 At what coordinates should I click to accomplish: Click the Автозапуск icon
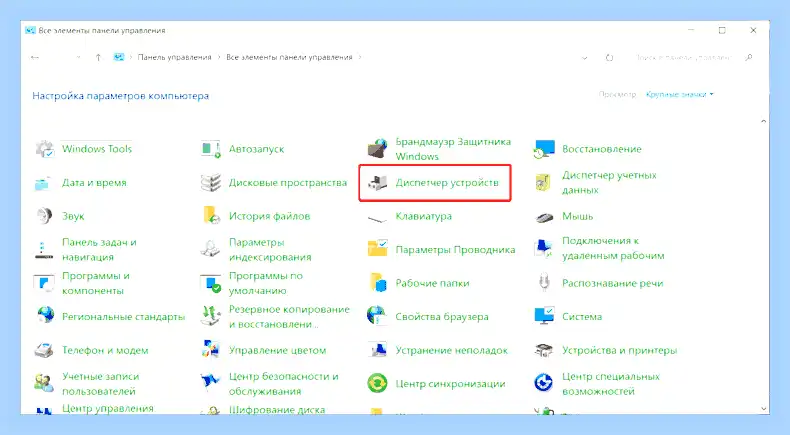tap(211, 149)
